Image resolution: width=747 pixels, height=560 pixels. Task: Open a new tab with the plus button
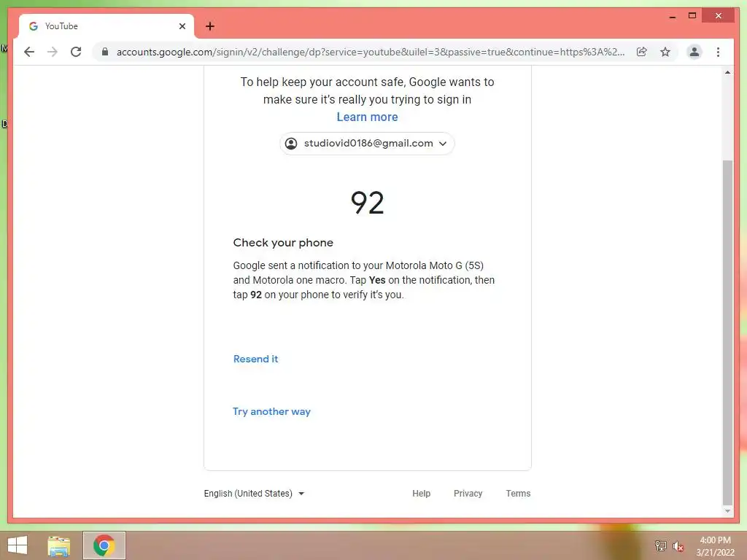[210, 26]
